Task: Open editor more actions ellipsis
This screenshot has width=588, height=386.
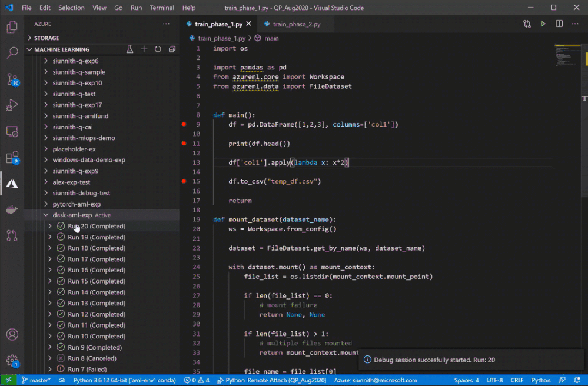Action: (575, 24)
